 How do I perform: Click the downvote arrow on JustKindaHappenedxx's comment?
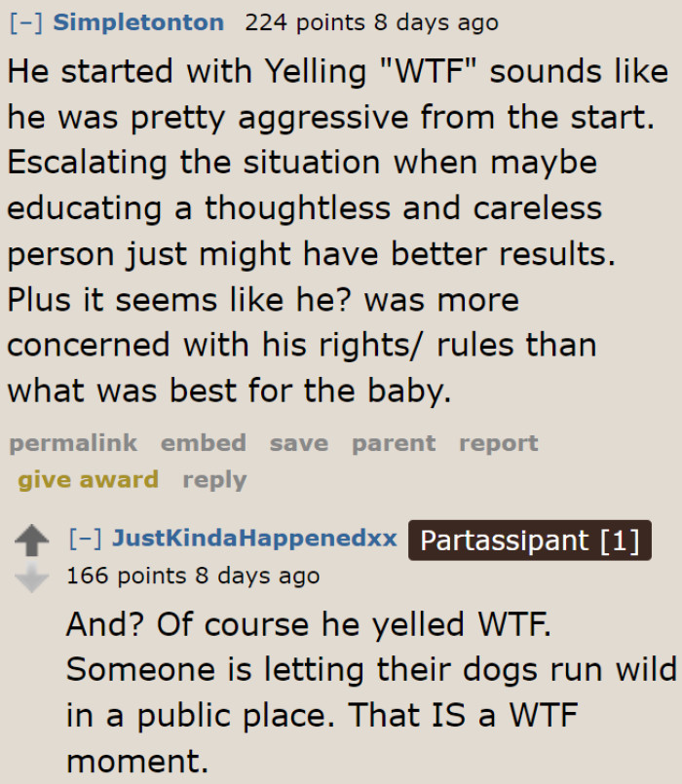coord(32,577)
